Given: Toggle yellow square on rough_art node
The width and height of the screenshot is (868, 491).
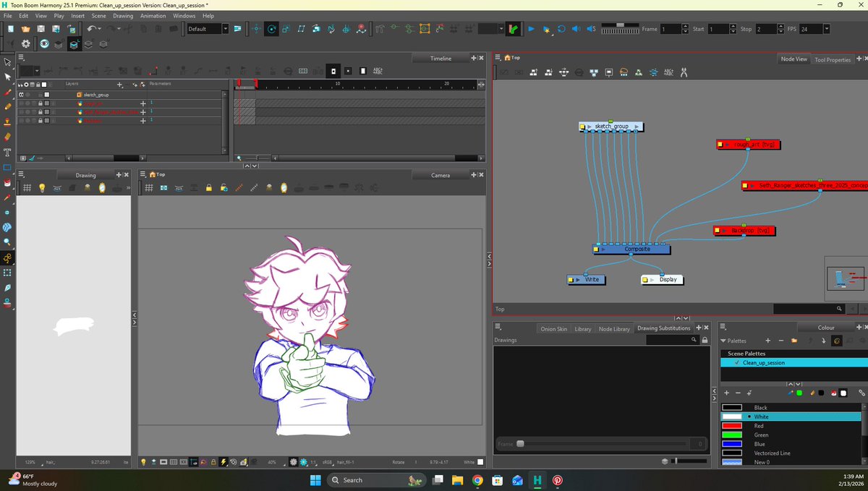Looking at the screenshot, I should click(x=720, y=145).
